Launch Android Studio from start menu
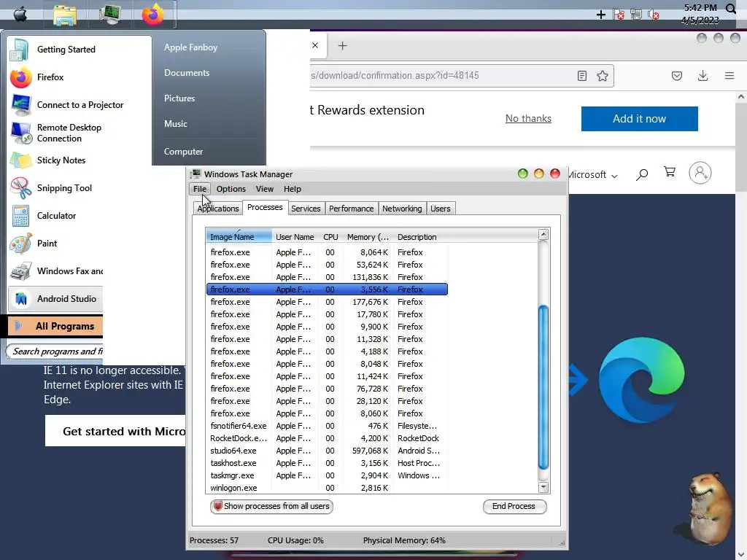The height and width of the screenshot is (560, 747). pyautogui.click(x=55, y=298)
